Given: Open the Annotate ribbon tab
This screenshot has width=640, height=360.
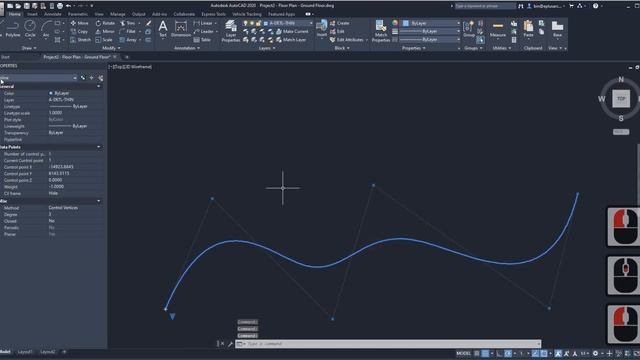Looking at the screenshot, I should point(53,14).
